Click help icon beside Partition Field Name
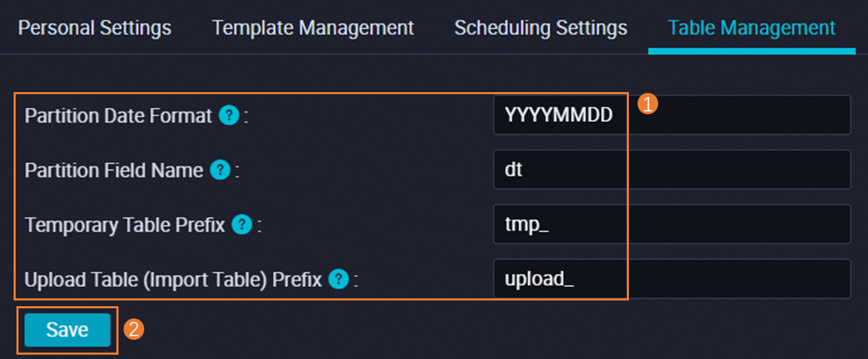The image size is (868, 359). [x=220, y=170]
